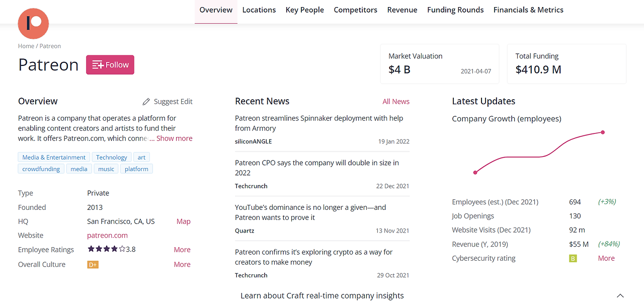
Task: Select the Media & Entertainment tag
Action: click(54, 157)
